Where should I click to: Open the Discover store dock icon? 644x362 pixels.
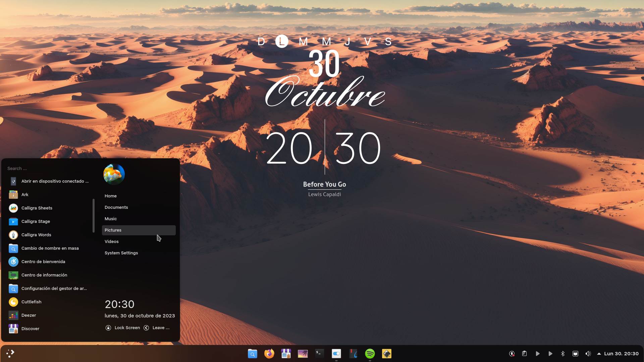[x=286, y=354]
